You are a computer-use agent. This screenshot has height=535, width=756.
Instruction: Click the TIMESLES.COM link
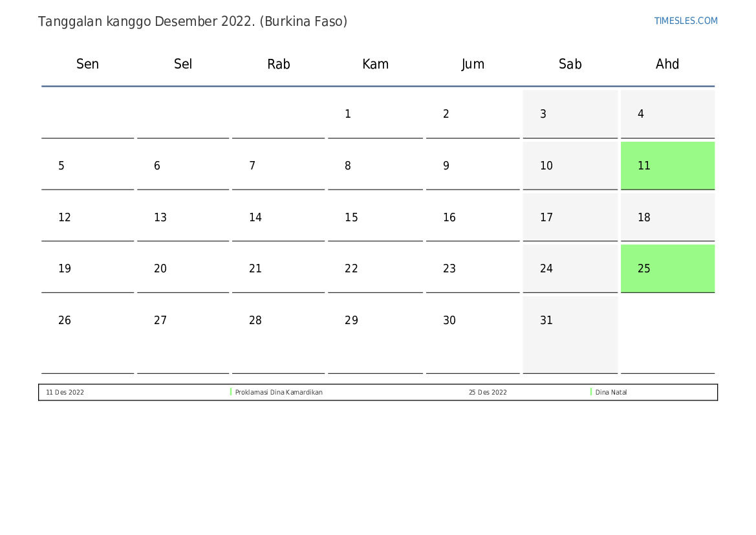686,21
